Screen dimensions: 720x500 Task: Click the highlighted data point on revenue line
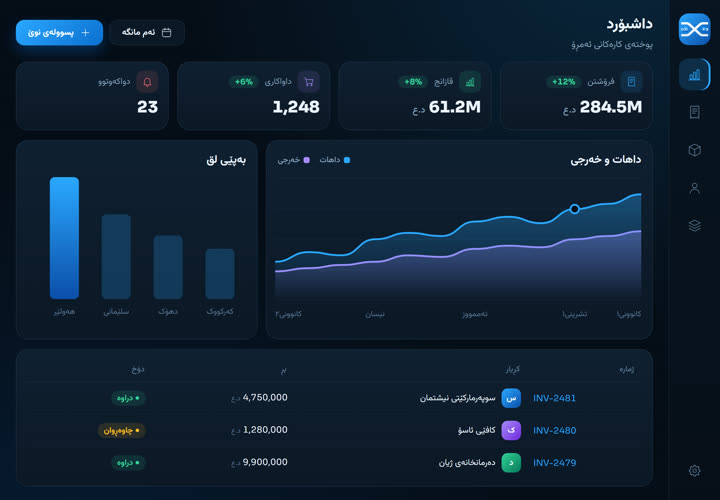coord(574,209)
